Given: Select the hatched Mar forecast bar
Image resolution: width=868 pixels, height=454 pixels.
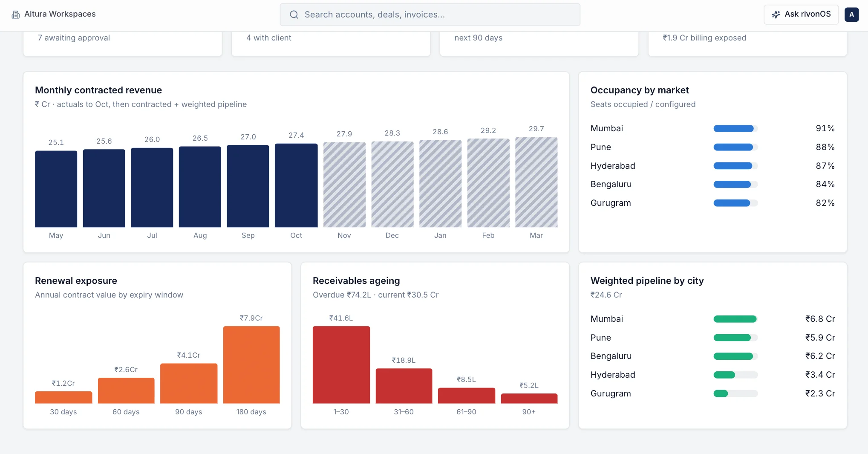Looking at the screenshot, I should click(x=536, y=182).
